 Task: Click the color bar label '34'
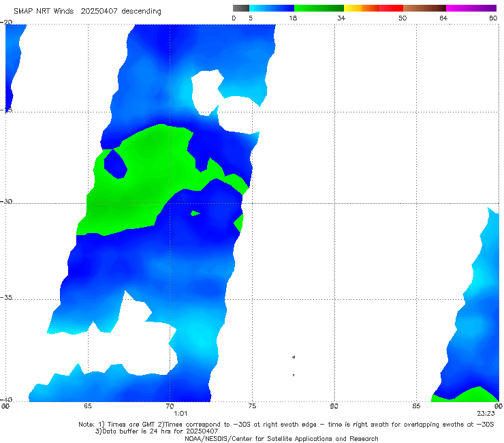click(341, 18)
